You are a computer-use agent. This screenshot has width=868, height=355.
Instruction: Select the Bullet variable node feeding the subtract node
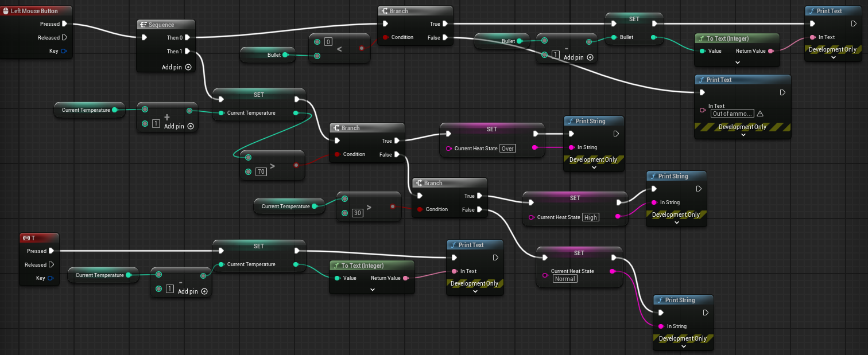point(502,41)
